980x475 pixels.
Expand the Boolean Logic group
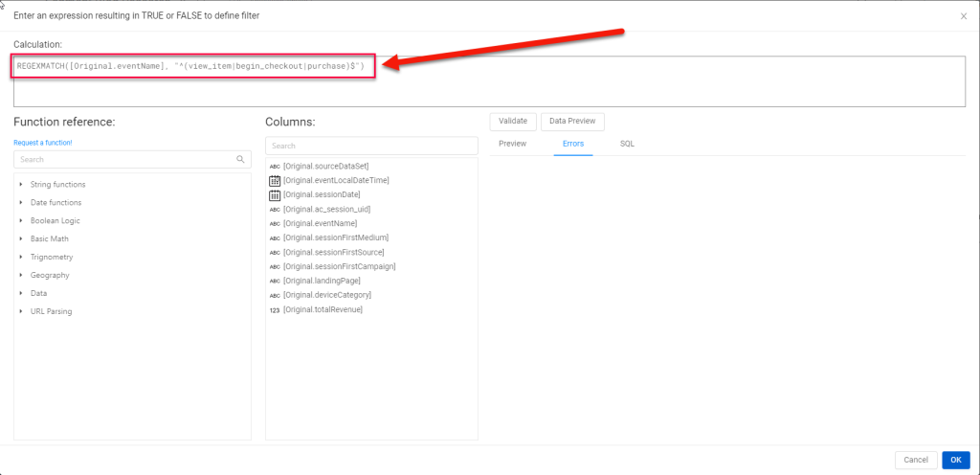click(x=21, y=220)
